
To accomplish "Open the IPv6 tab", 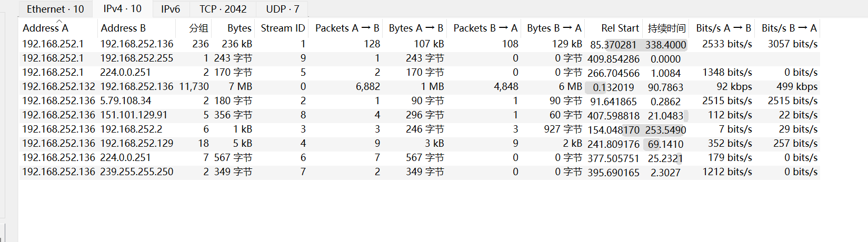I will [x=170, y=9].
